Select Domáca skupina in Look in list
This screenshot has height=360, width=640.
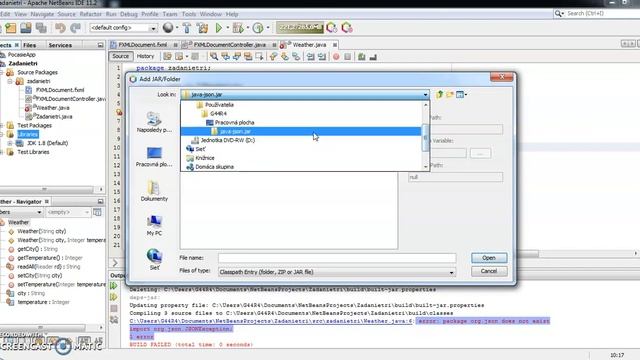pos(214,167)
